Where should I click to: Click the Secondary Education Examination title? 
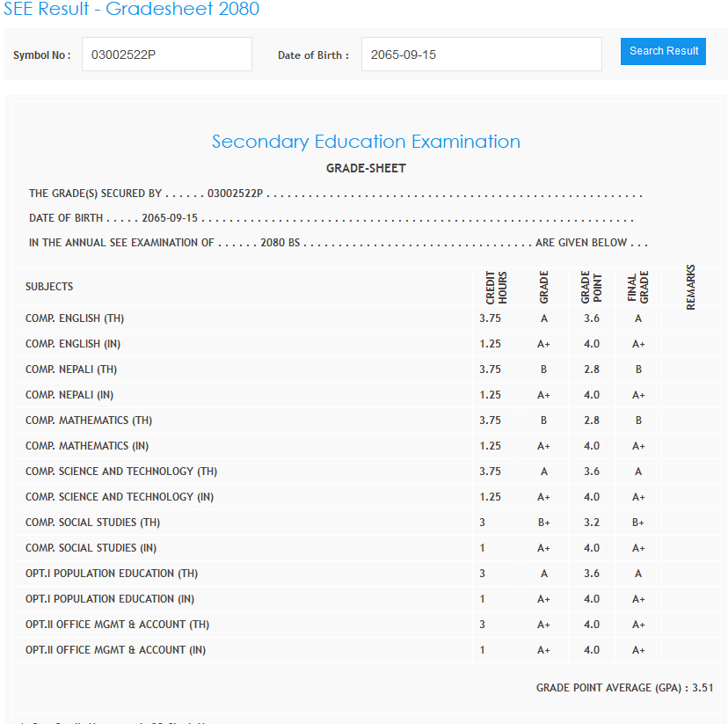pos(366,142)
